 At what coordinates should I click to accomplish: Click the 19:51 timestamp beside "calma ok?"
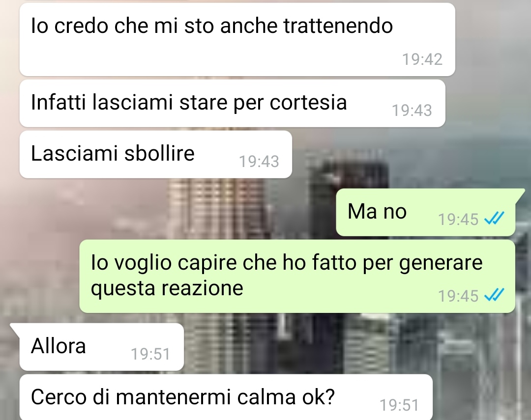(399, 405)
